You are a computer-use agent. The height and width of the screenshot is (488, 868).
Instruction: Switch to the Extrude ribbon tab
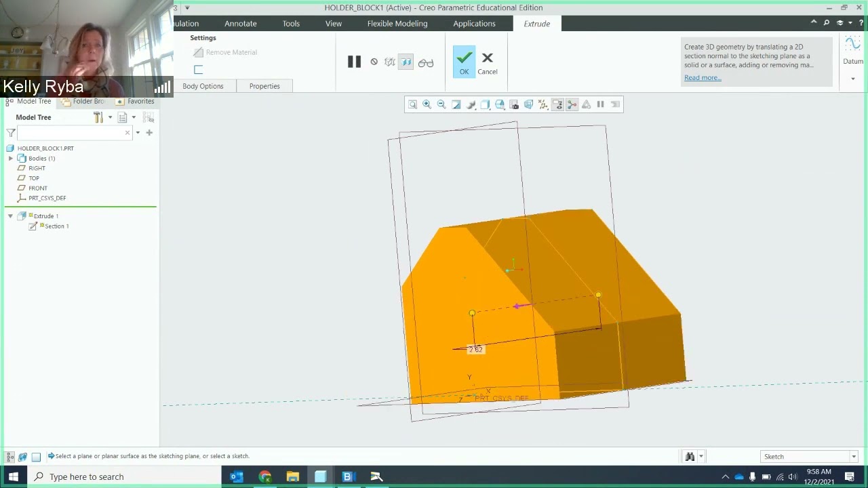[536, 24]
